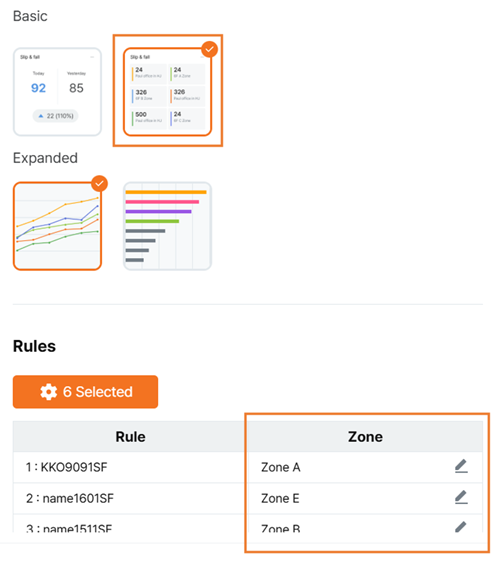This screenshot has height=562, width=500.
Task: Click checkmark badge on Basic grid widget
Action: [209, 49]
